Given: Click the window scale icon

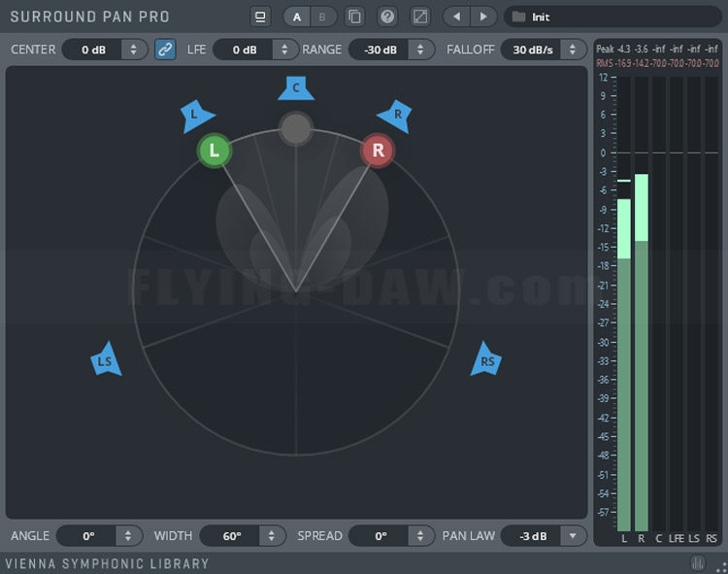Looking at the screenshot, I should (x=419, y=17).
